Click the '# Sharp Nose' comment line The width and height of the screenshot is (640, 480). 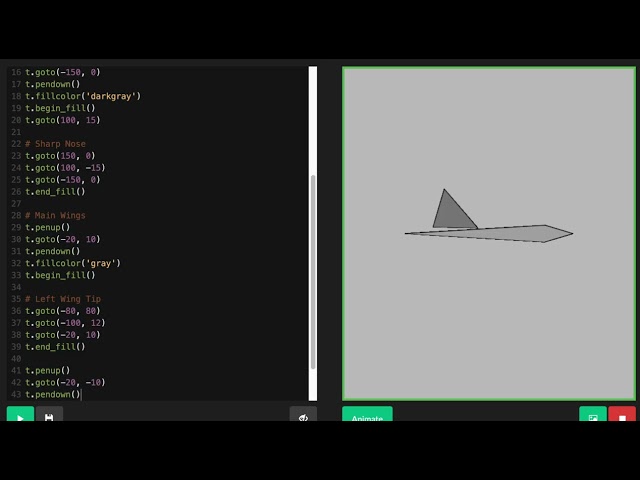[x=56, y=144]
